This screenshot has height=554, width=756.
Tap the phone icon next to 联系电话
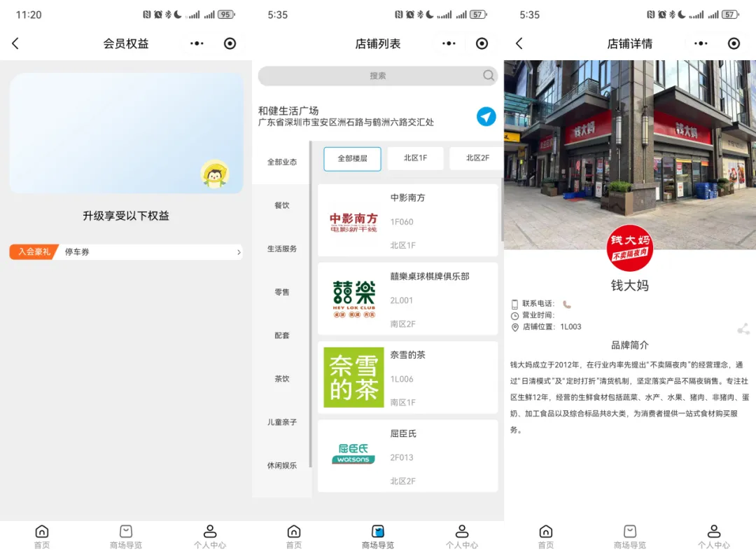click(x=566, y=304)
